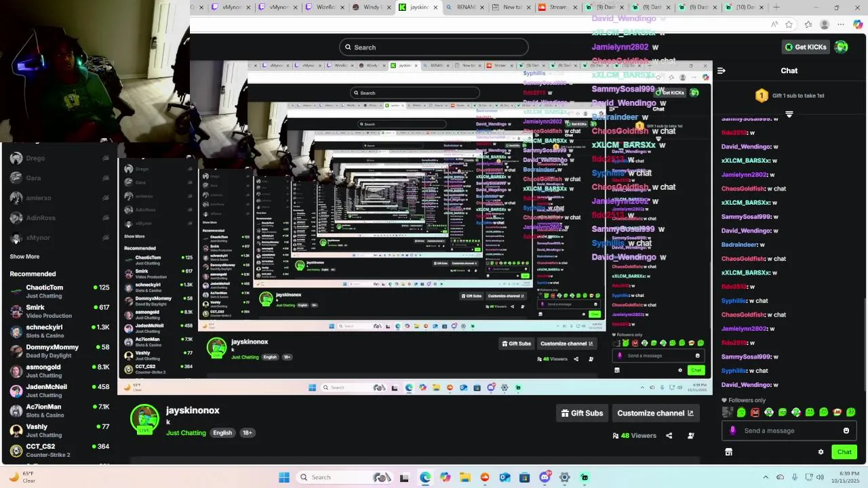Click the Get KICKs button
868x488 pixels.
(806, 47)
